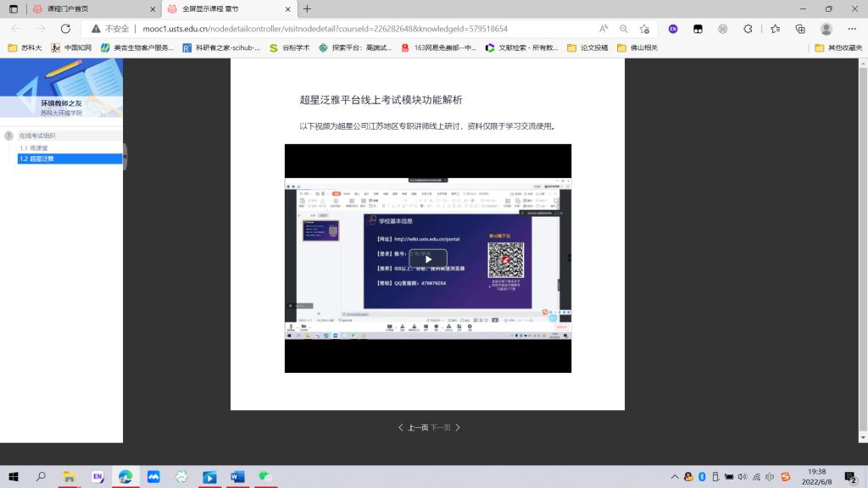Switch to the 课程门户首页 tab
This screenshot has width=868, height=488.
94,8
